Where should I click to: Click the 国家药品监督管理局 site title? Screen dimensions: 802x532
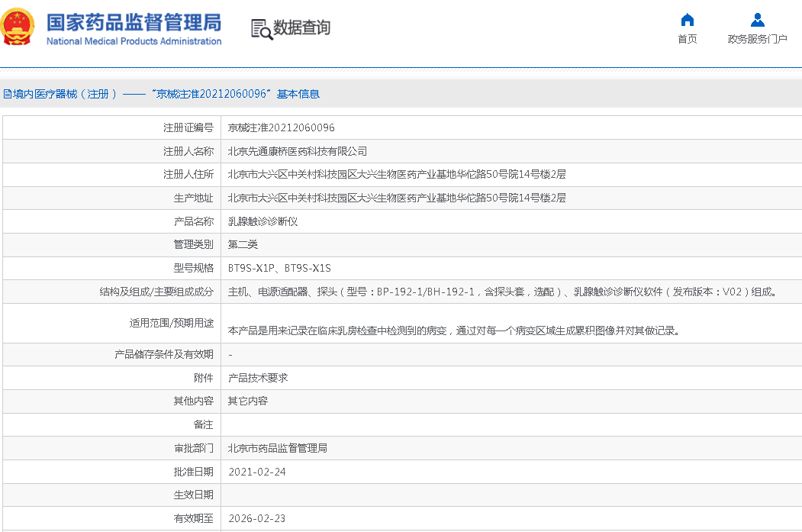pos(134,21)
